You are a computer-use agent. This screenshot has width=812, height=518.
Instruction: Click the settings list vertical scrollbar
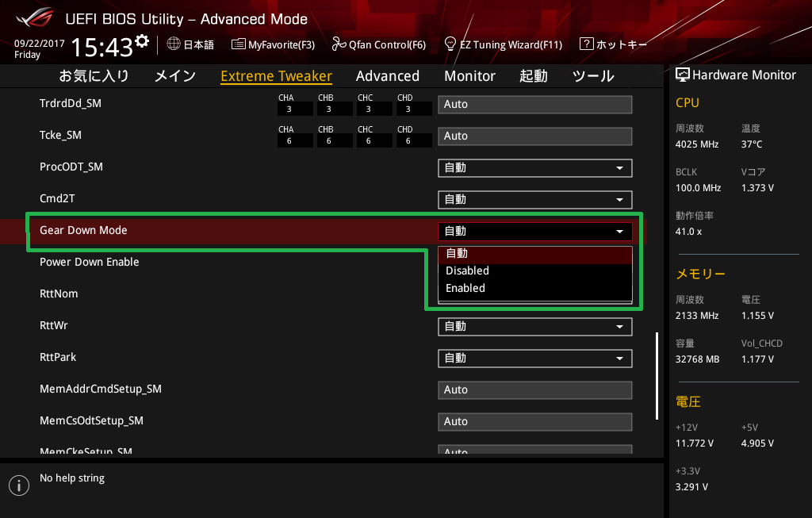(657, 375)
